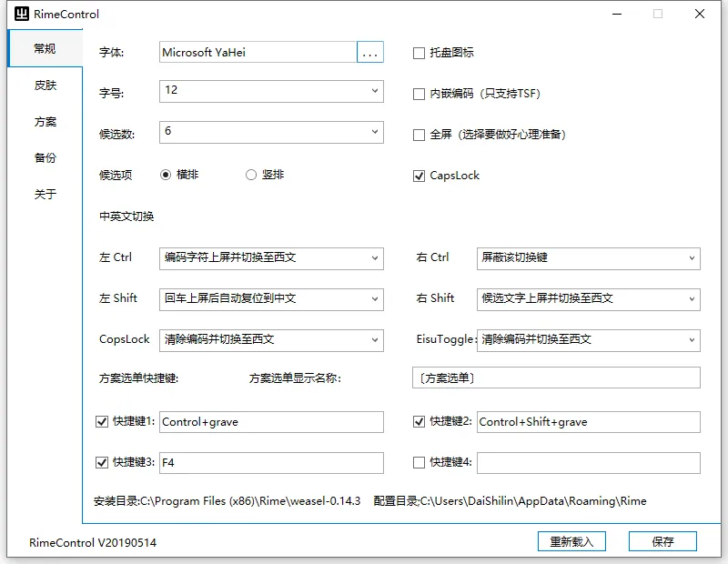Click the 快捷键1 input field
The height and width of the screenshot is (564, 728).
coord(271,422)
